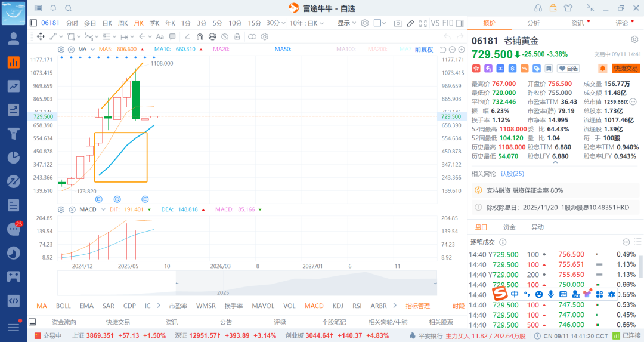The width and height of the screenshot is (644, 342).
Task: Switch to 资讯 tab in right panel
Action: 578,23
